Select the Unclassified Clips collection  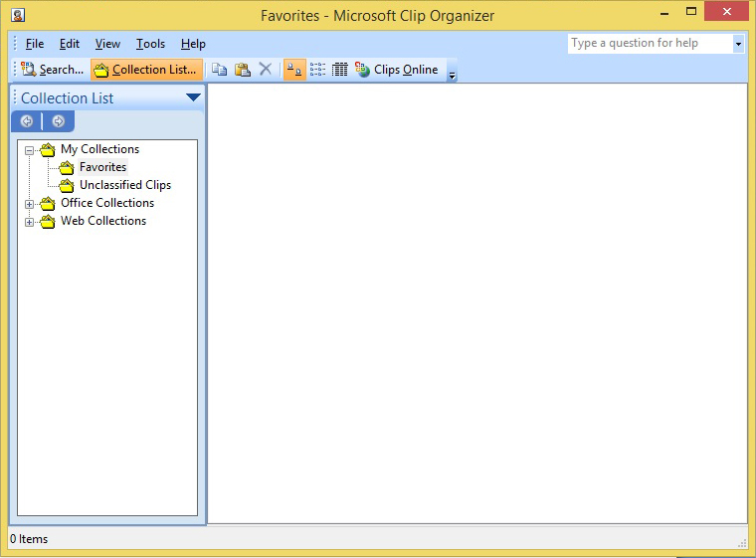pos(125,185)
